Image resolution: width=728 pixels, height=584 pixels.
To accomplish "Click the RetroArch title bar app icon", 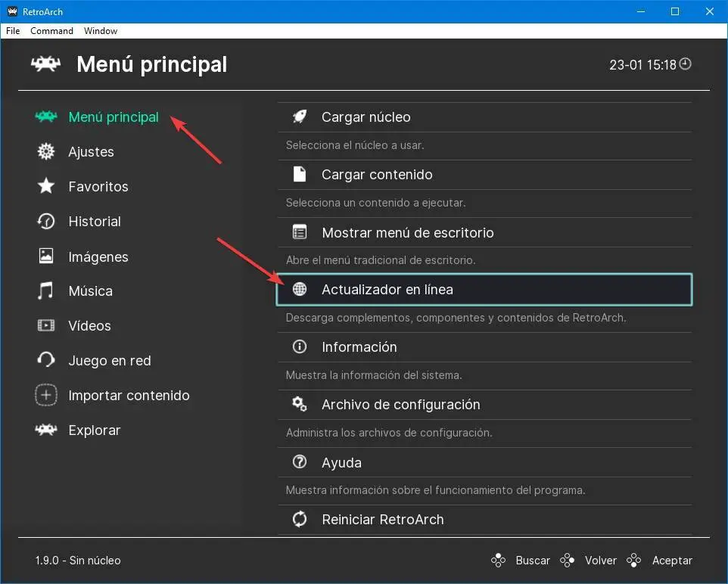I will click(13, 11).
